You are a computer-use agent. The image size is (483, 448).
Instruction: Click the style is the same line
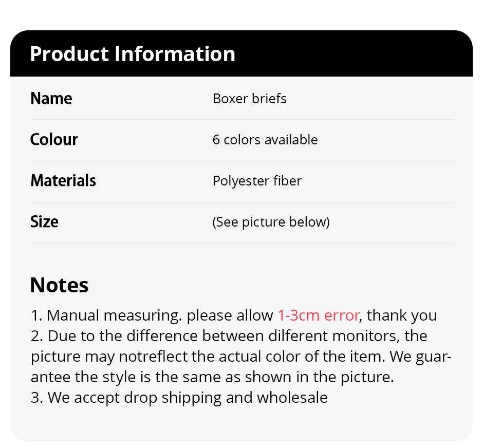[x=206, y=377]
